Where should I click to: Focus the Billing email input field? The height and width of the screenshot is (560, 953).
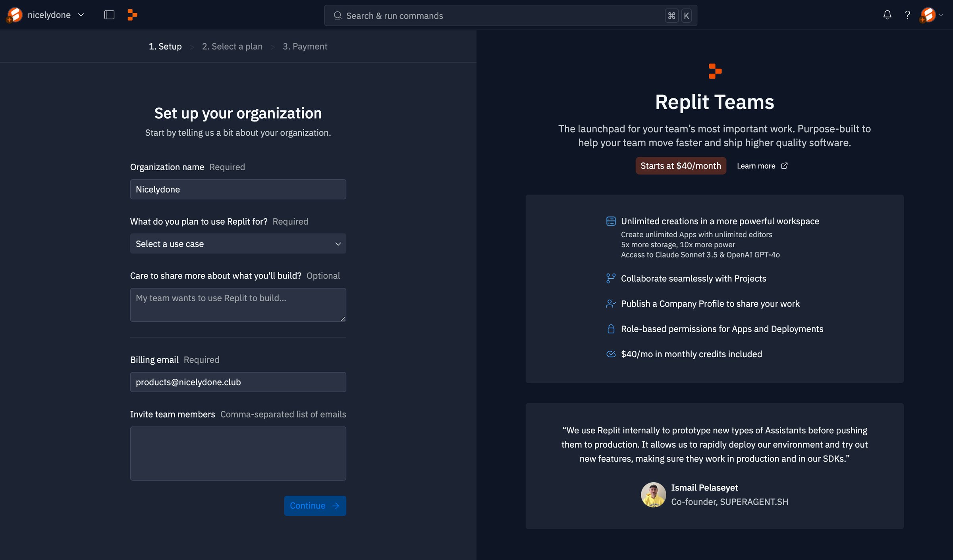coord(238,382)
